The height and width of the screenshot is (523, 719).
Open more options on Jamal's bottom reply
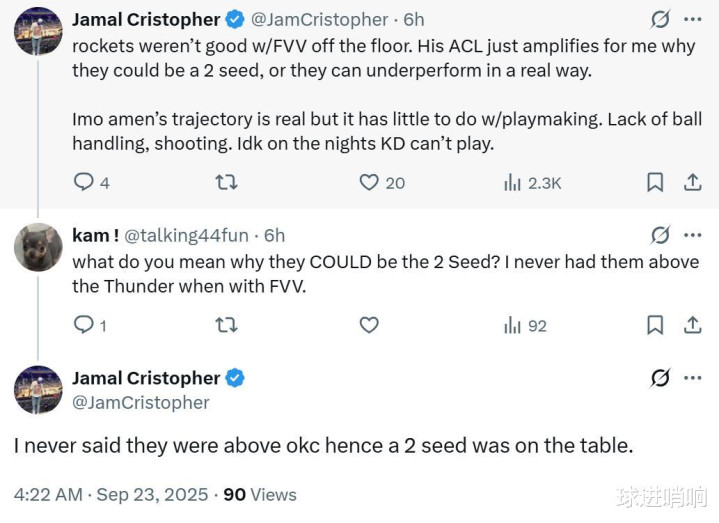pos(692,378)
